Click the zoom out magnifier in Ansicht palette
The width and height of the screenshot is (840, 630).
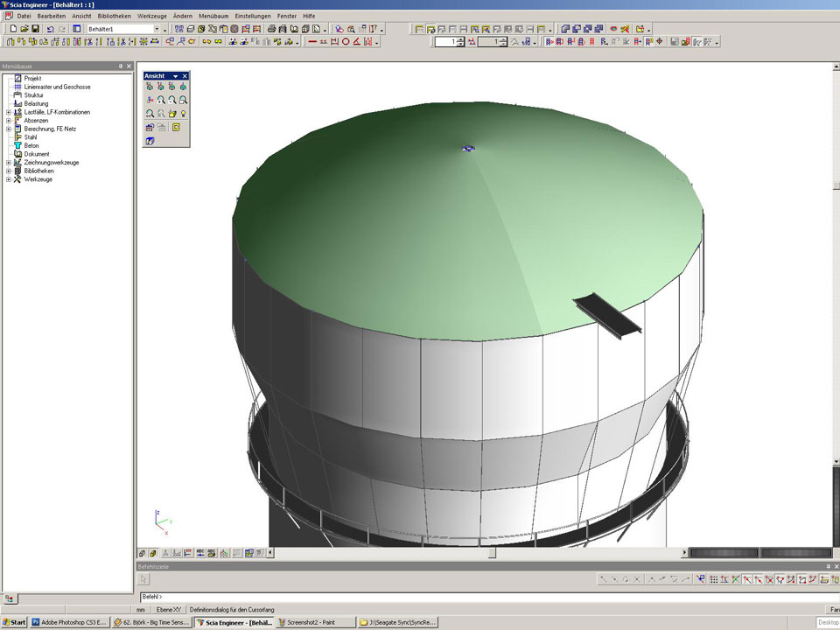point(172,101)
